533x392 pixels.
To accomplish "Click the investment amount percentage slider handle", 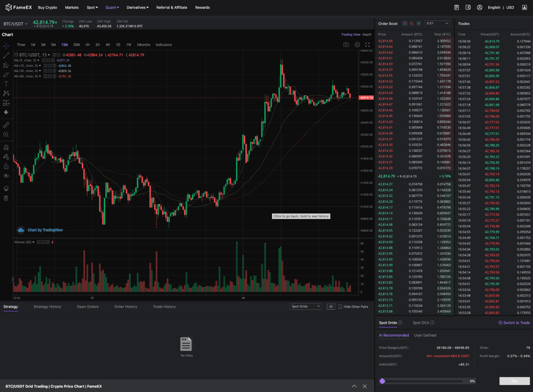I will pyautogui.click(x=383, y=381).
